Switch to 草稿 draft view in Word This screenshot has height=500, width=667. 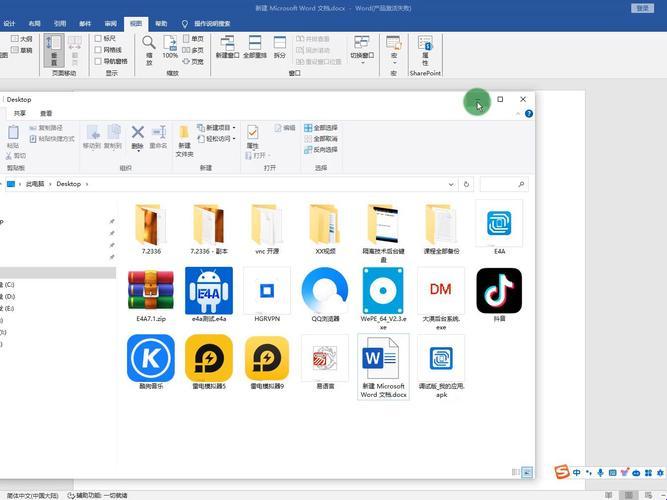point(21,50)
